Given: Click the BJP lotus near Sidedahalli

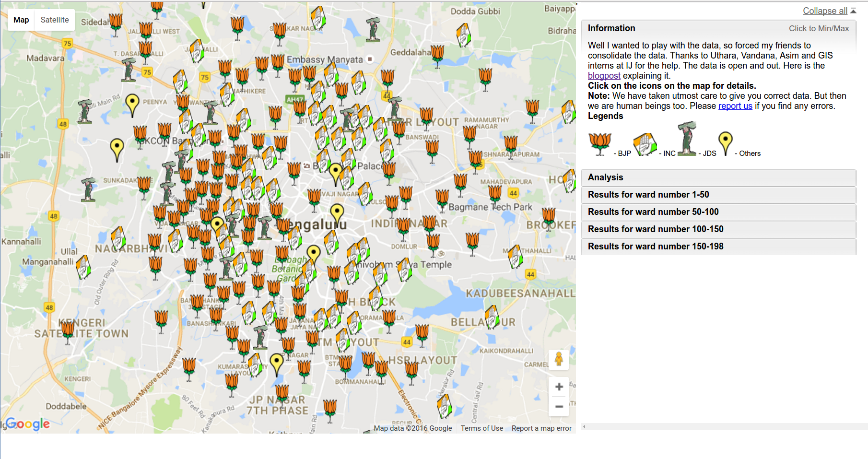Looking at the screenshot, I should pos(116,24).
